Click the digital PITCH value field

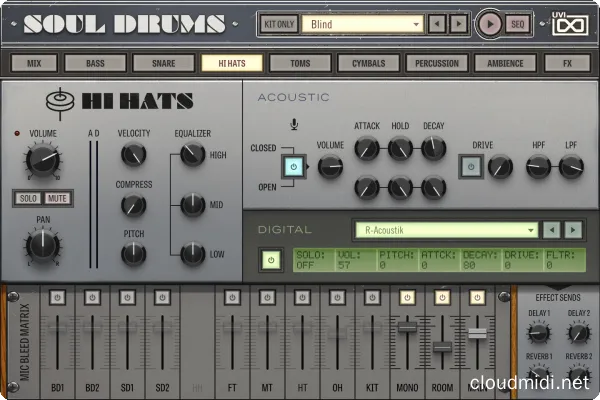coord(397,260)
